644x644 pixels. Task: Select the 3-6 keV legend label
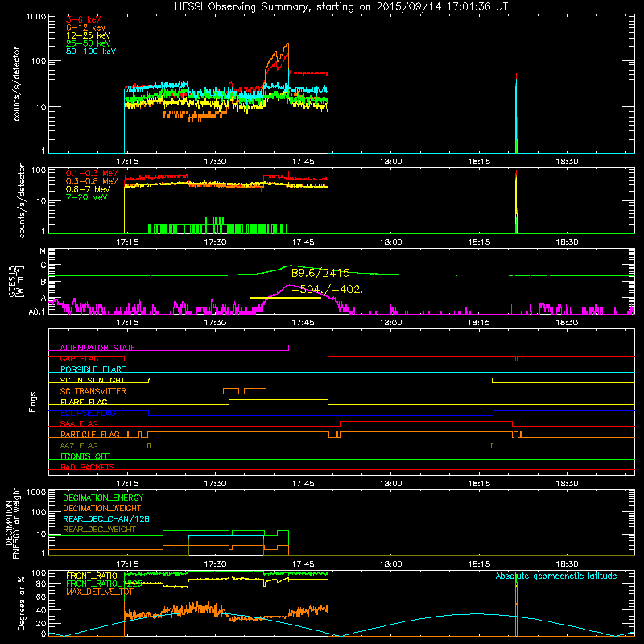coord(83,19)
